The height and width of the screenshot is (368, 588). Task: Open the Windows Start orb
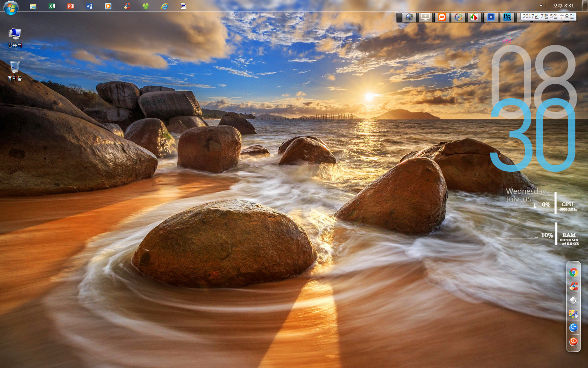(11, 7)
